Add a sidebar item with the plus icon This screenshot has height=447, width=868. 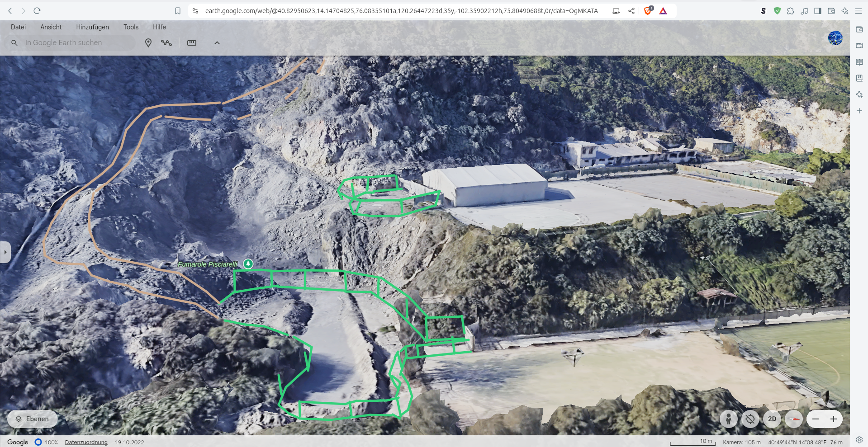[859, 111]
